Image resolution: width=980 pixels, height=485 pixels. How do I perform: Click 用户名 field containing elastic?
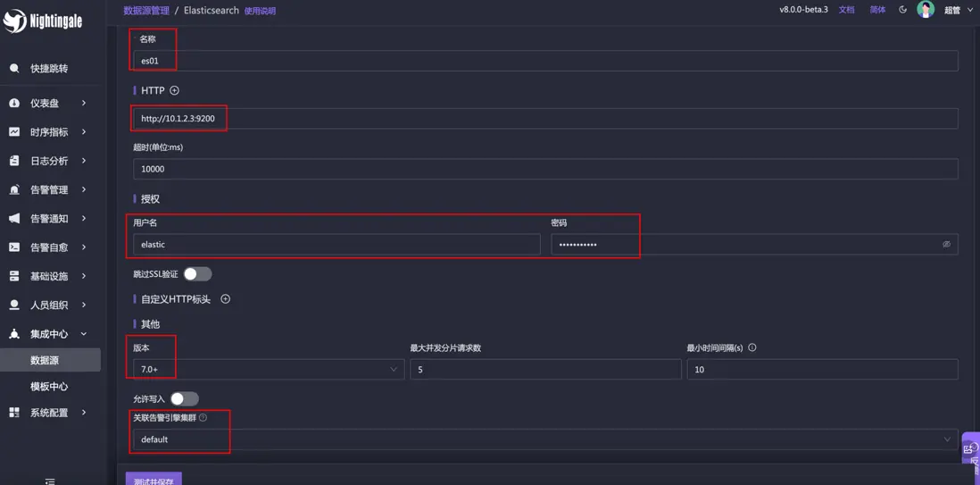click(336, 244)
